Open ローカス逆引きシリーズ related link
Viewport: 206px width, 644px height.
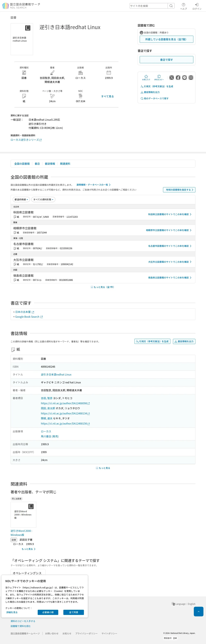click(x=26, y=140)
